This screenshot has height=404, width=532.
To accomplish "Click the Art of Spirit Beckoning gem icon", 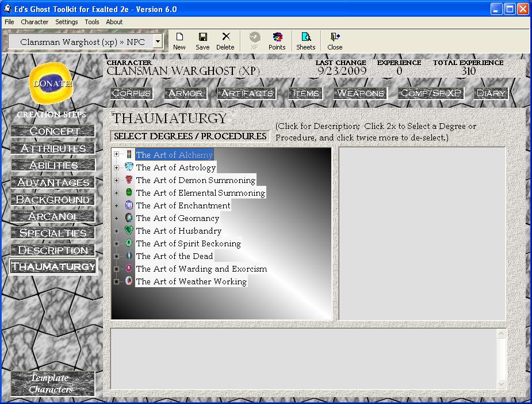I will click(x=129, y=243).
